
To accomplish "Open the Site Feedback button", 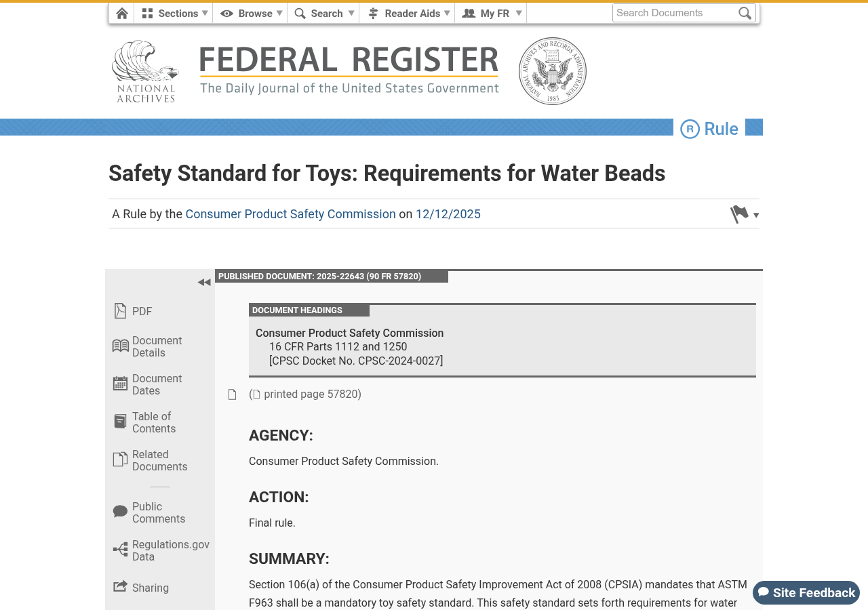I will tap(806, 593).
